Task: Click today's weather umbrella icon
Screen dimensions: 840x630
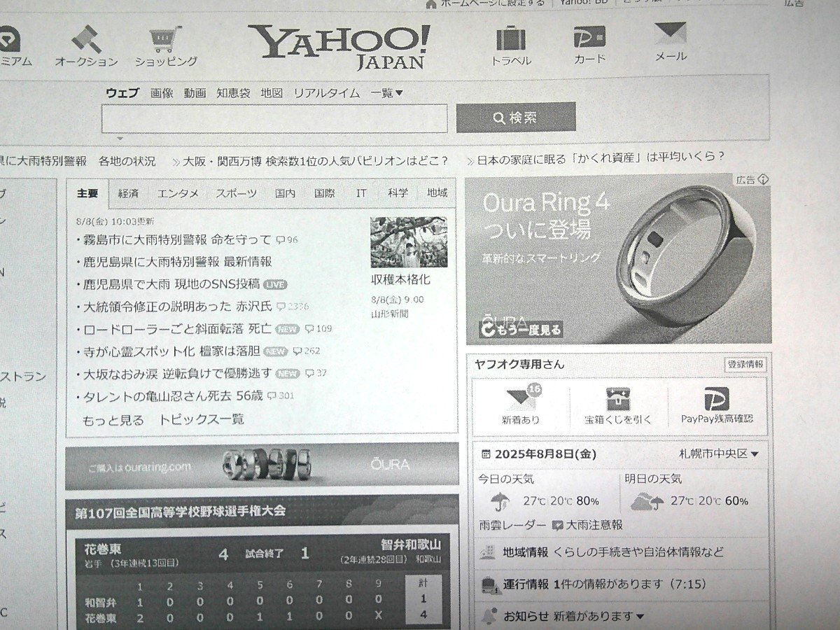Action: coord(500,501)
